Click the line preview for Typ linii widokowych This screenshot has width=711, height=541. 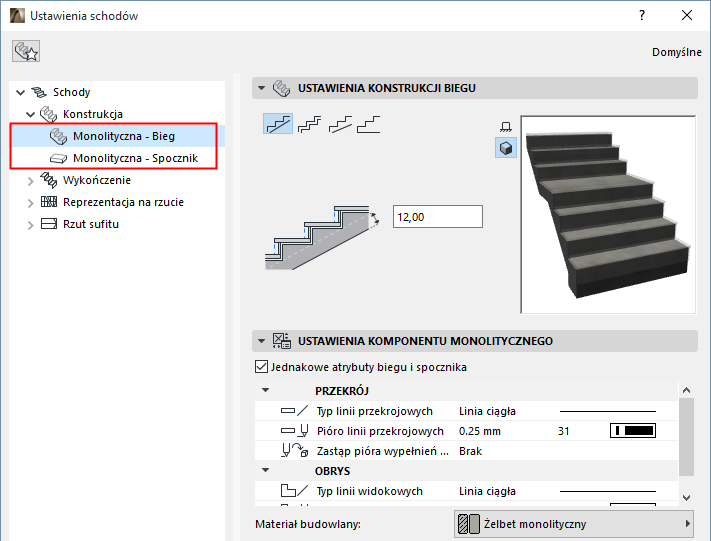[x=608, y=491]
